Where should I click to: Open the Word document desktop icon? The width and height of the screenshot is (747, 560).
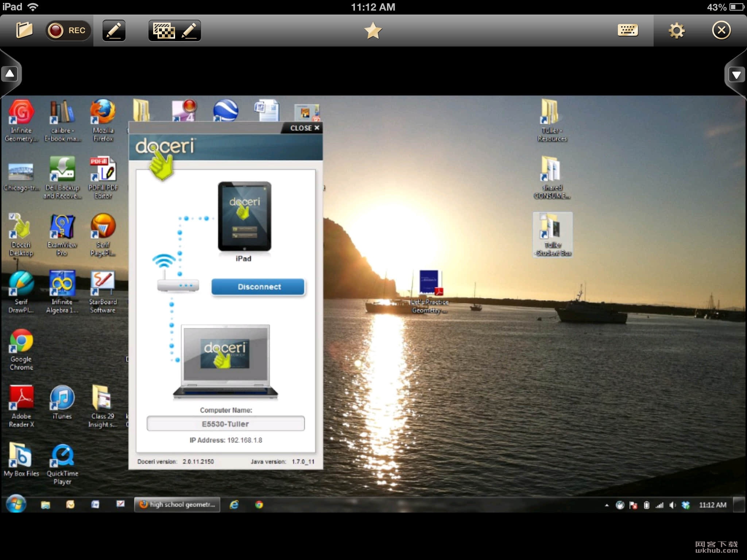coord(267,110)
